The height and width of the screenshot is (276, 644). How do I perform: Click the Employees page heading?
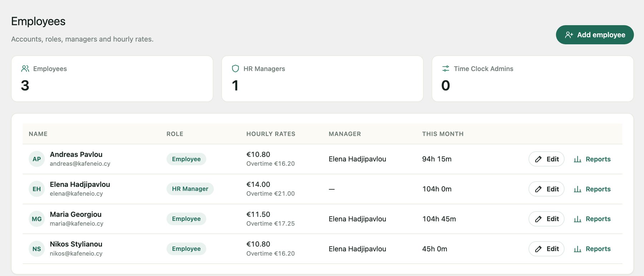point(38,21)
